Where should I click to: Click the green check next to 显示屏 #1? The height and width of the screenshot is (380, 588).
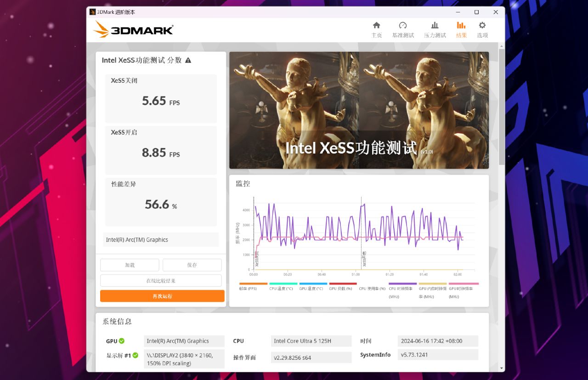pos(136,355)
